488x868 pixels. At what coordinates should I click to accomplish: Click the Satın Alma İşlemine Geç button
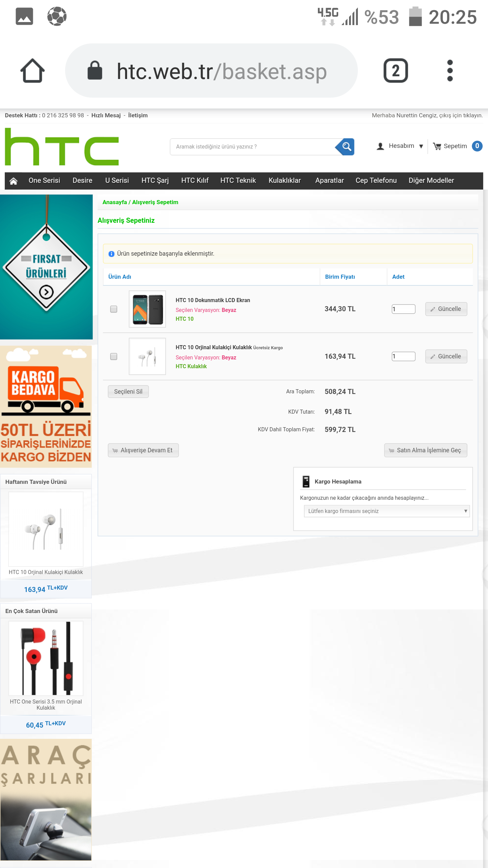[426, 450]
